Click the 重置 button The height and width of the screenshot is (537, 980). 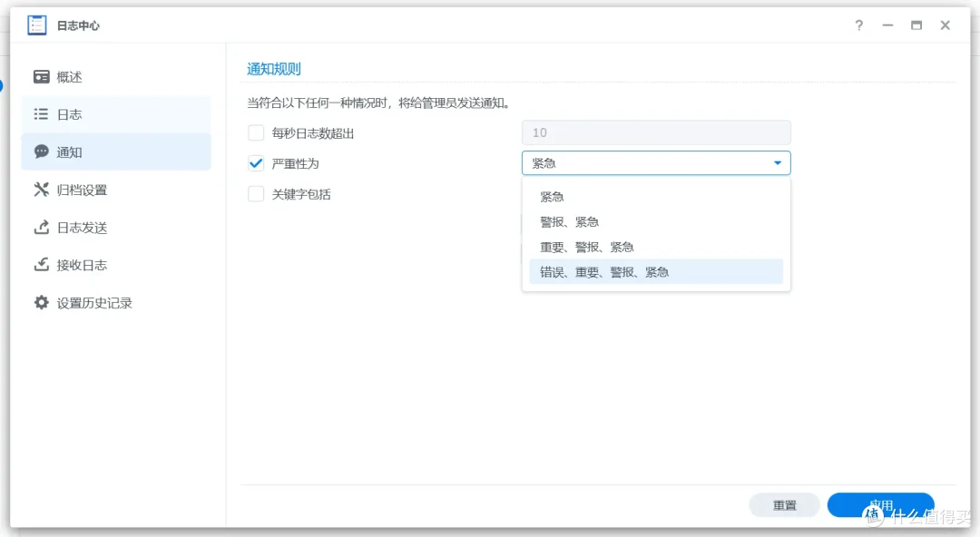click(x=784, y=505)
